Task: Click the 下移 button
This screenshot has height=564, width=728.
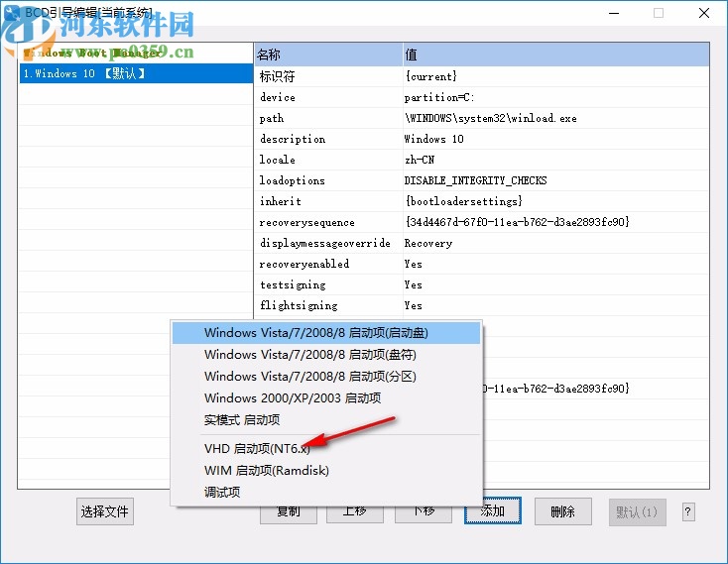Action: [x=423, y=513]
